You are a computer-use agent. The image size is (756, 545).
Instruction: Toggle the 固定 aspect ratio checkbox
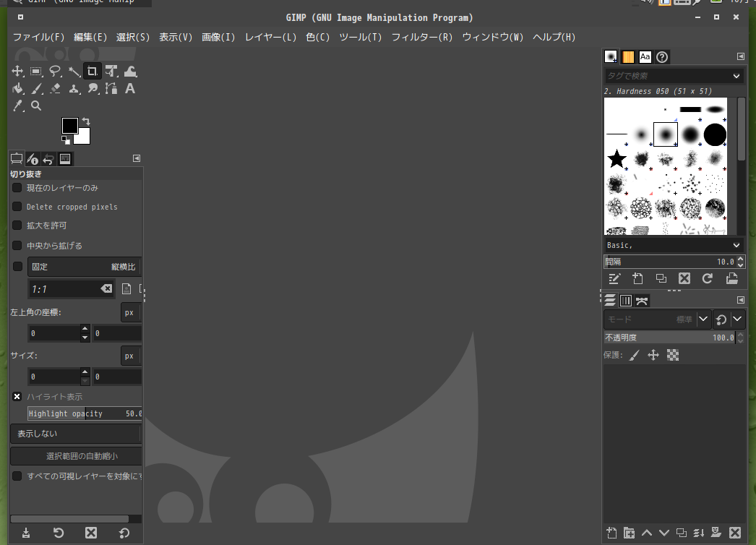tap(17, 266)
